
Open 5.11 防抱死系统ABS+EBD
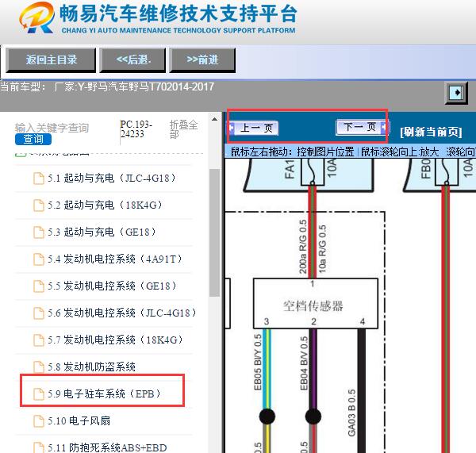click(x=107, y=447)
